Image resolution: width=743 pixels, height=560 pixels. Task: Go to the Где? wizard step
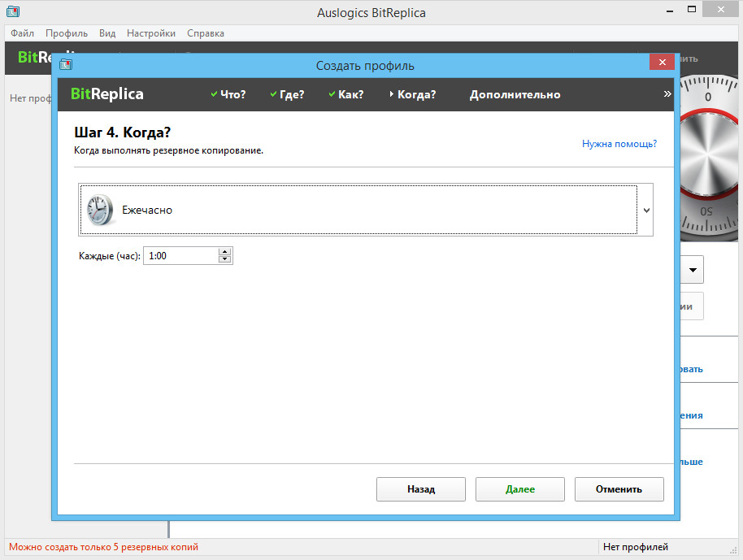pos(287,94)
